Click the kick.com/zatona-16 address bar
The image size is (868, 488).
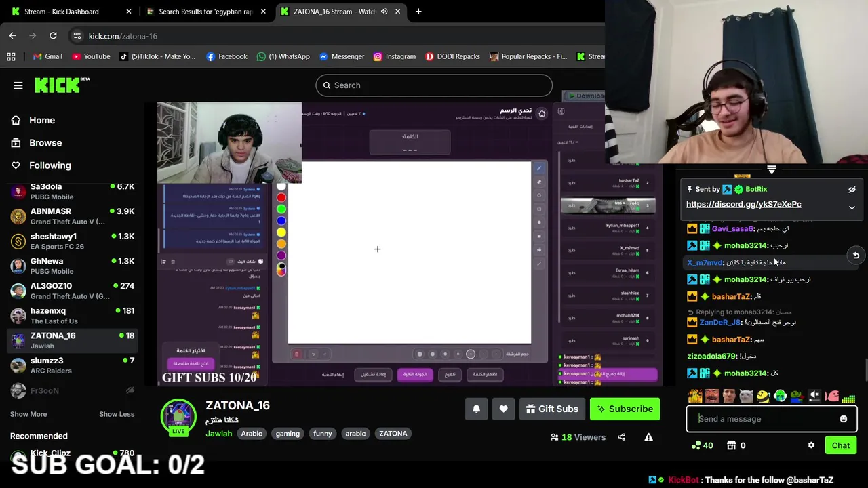click(123, 36)
